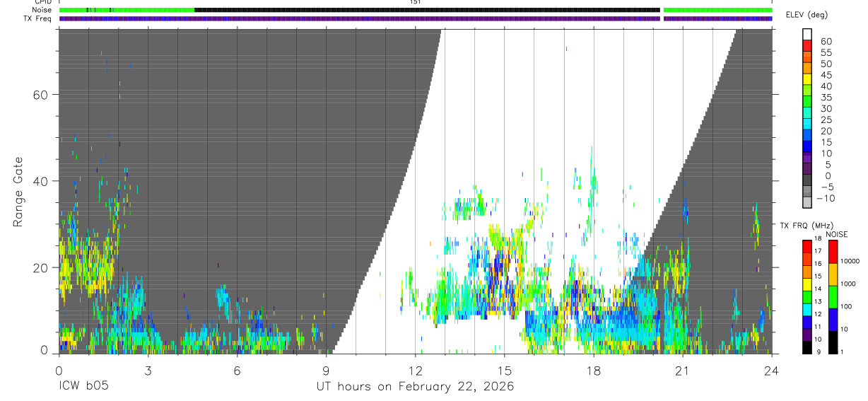Pick the red segment of TX FRQ colorbar
868x401 pixels.
click(x=807, y=246)
